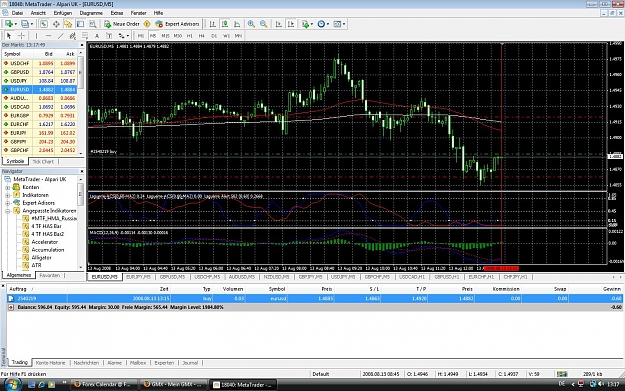Screen dimensions: 625x391
Task: Expand the Expert Advisors tree node in Navigator
Action: [x=8, y=203]
